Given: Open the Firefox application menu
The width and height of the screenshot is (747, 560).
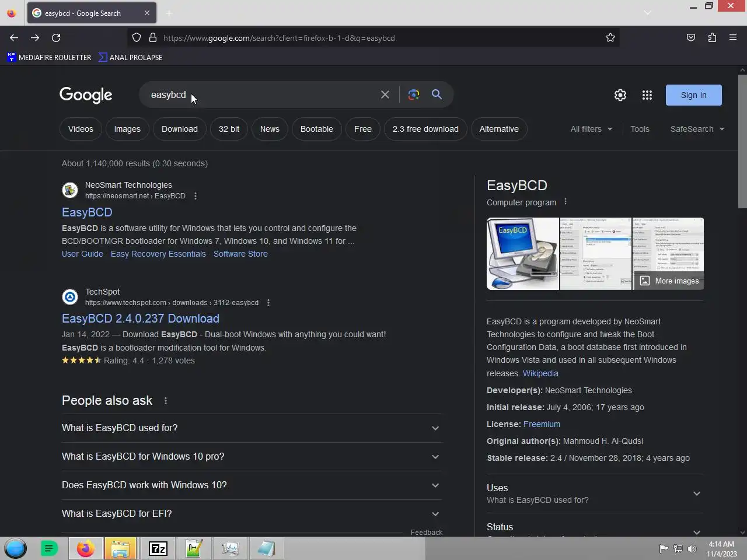Looking at the screenshot, I should pyautogui.click(x=733, y=38).
